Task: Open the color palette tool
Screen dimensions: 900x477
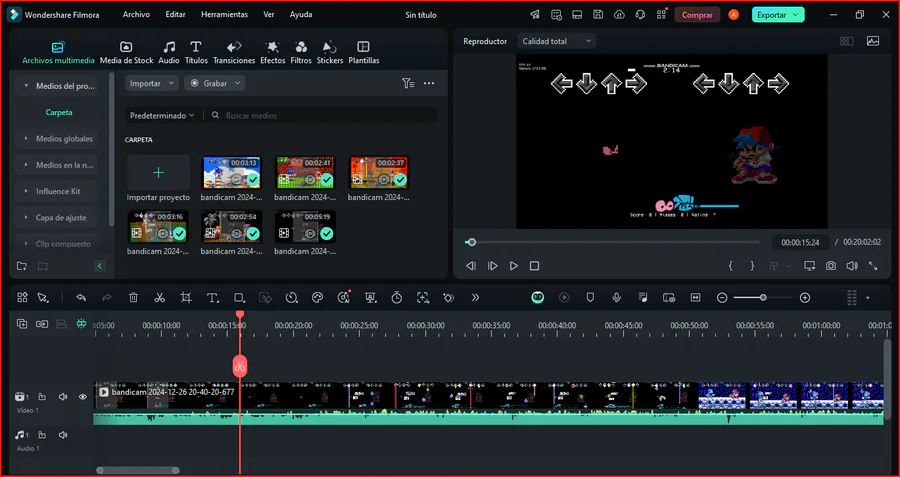Action: [x=317, y=297]
